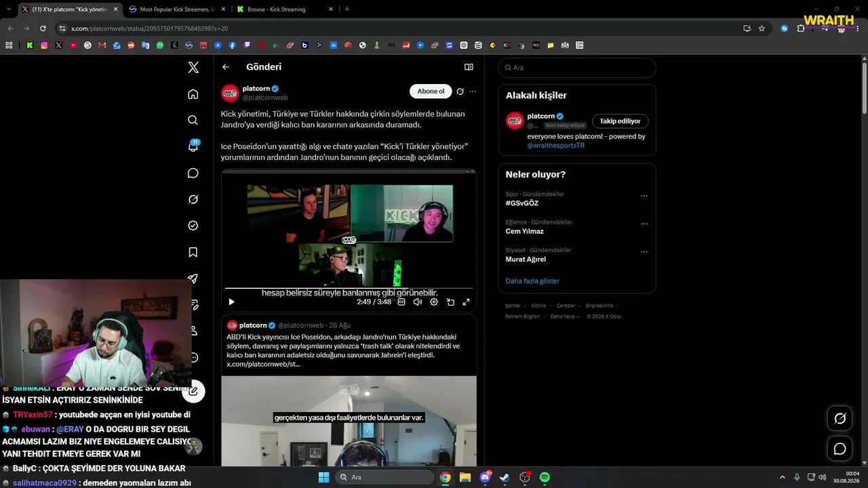Viewport: 868px width, 488px height.
Task: Open the X explore search icon in sidebar
Action: tap(193, 120)
